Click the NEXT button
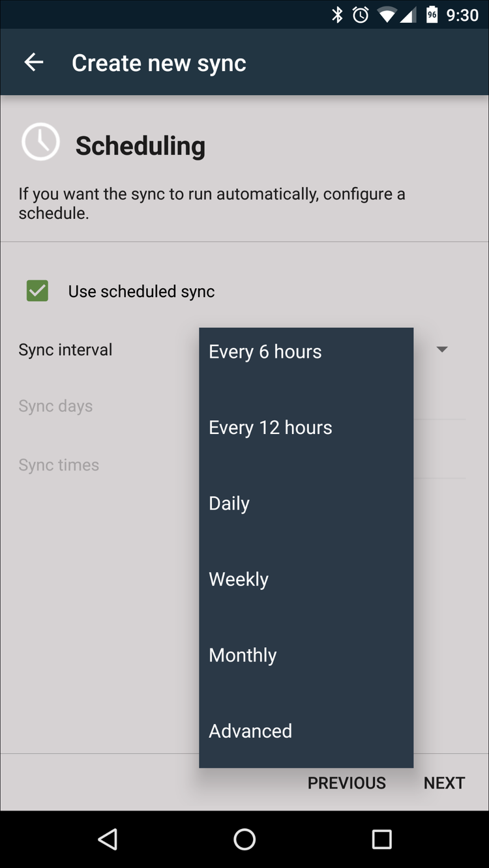489x868 pixels. point(444,783)
